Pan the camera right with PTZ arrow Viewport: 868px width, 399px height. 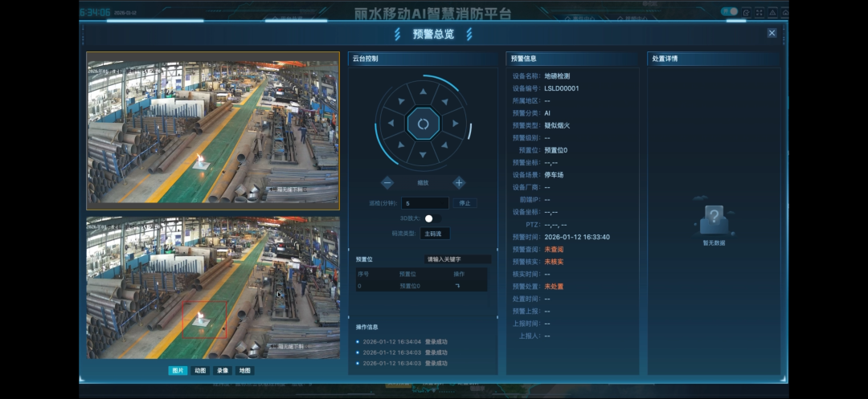tap(455, 124)
